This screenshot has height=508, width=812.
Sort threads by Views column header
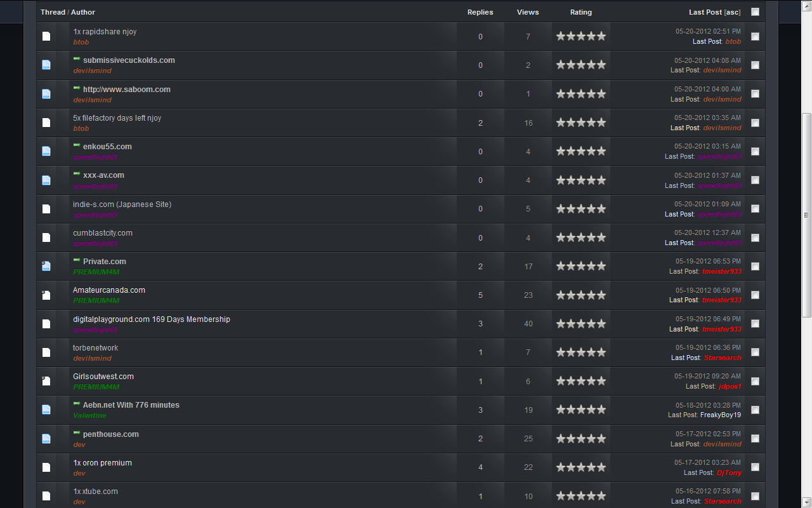[x=528, y=12]
